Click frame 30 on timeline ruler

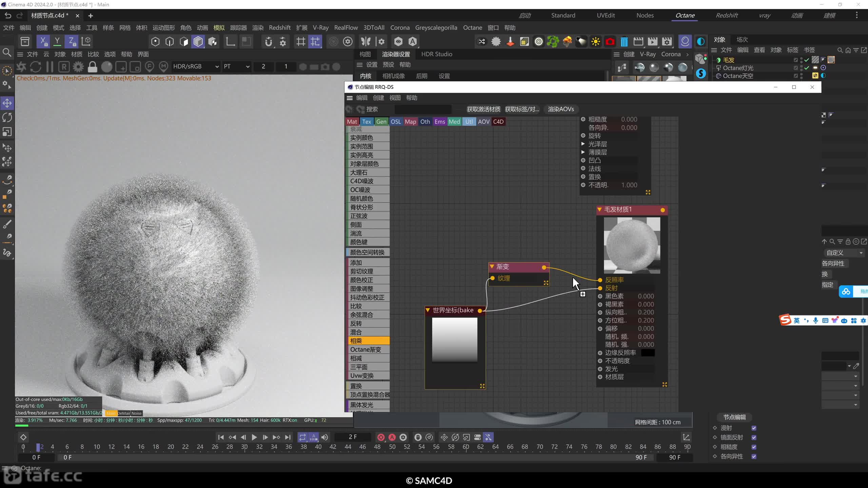[x=244, y=447]
